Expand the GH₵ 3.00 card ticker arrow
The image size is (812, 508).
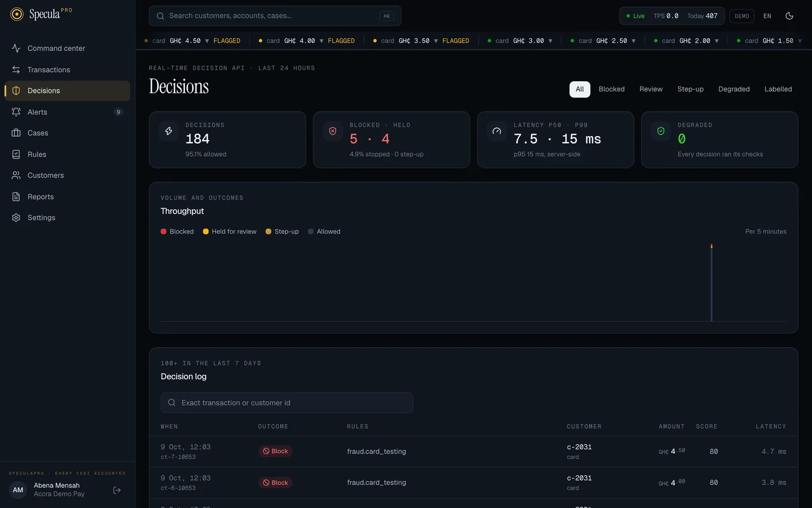click(550, 41)
